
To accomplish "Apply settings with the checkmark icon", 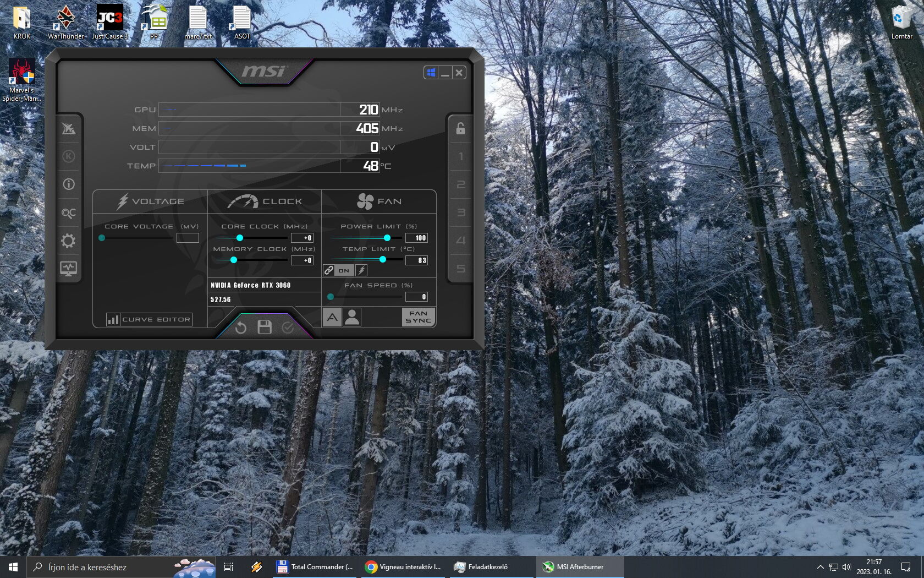I will pos(288,328).
